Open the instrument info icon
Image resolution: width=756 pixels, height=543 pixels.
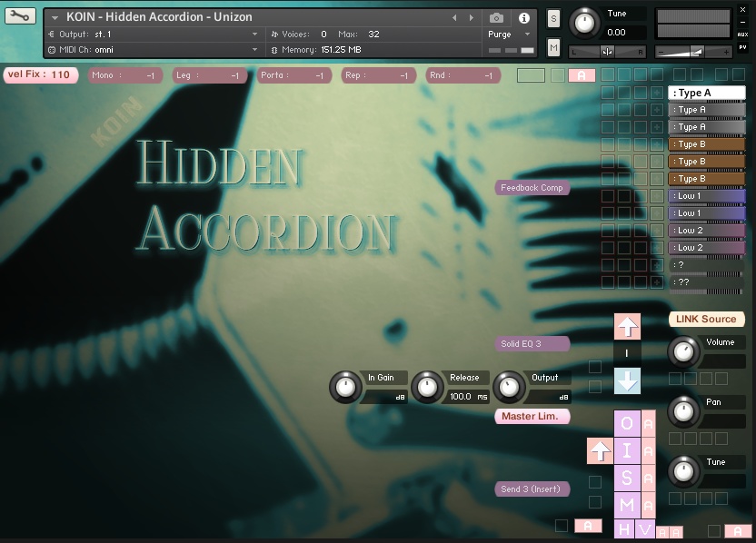pos(523,18)
